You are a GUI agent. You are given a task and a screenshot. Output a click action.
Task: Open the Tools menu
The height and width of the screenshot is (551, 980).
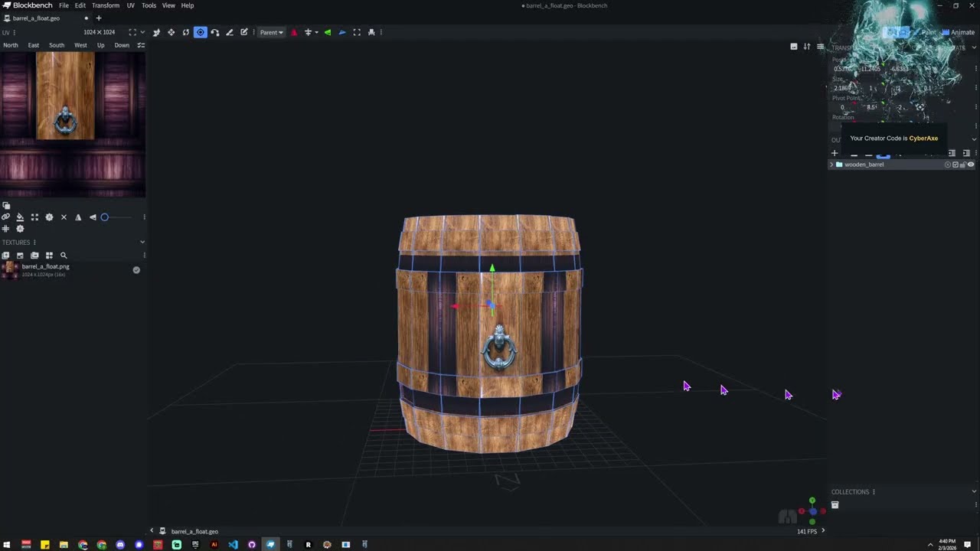click(149, 5)
